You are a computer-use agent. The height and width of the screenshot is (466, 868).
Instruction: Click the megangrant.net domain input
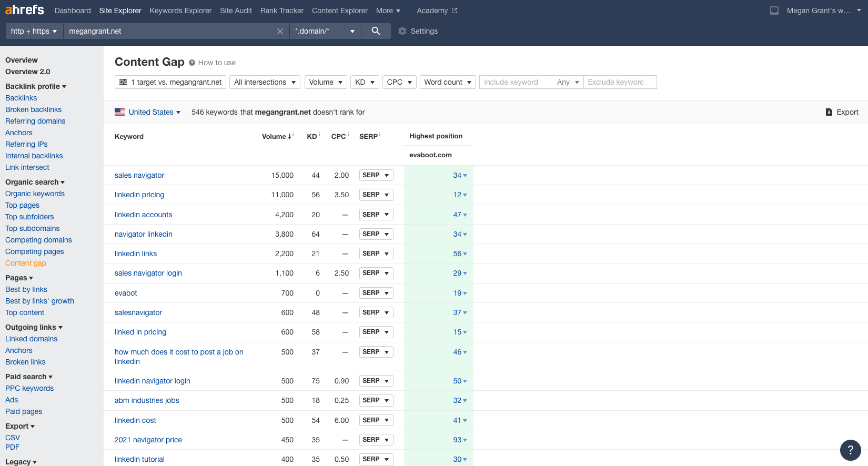168,31
